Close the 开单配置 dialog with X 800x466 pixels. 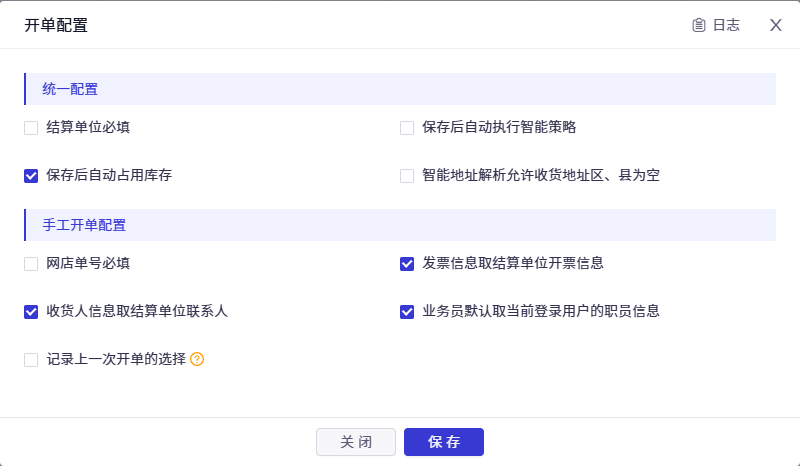776,25
